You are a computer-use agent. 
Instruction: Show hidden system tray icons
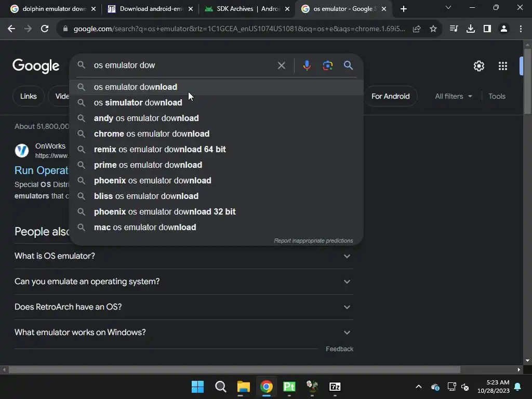pos(419,387)
